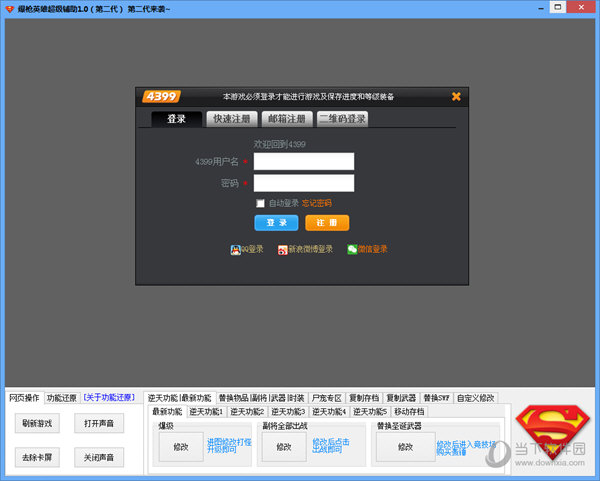Click the 微信登录 text link
This screenshot has height=481, width=600.
(372, 249)
